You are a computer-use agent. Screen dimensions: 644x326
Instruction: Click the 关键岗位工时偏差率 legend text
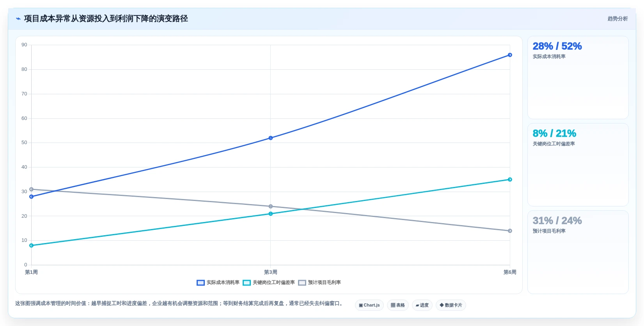pos(274,283)
